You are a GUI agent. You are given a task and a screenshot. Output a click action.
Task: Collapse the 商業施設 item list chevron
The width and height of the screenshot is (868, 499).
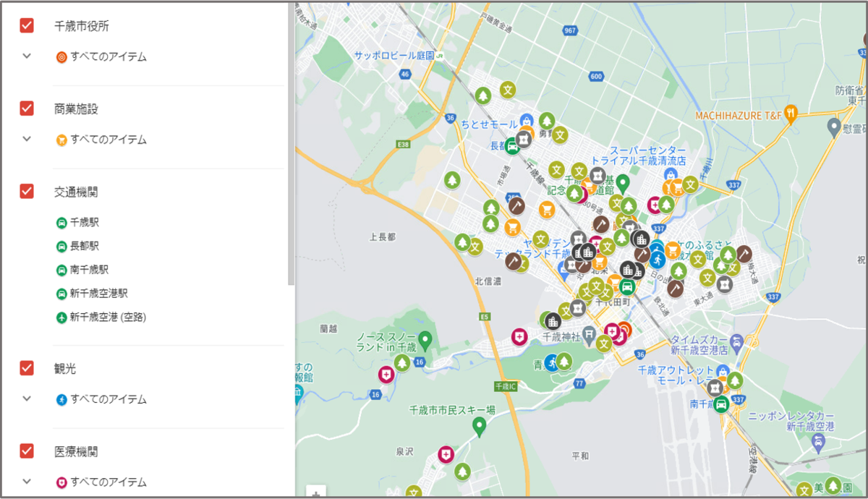(27, 137)
